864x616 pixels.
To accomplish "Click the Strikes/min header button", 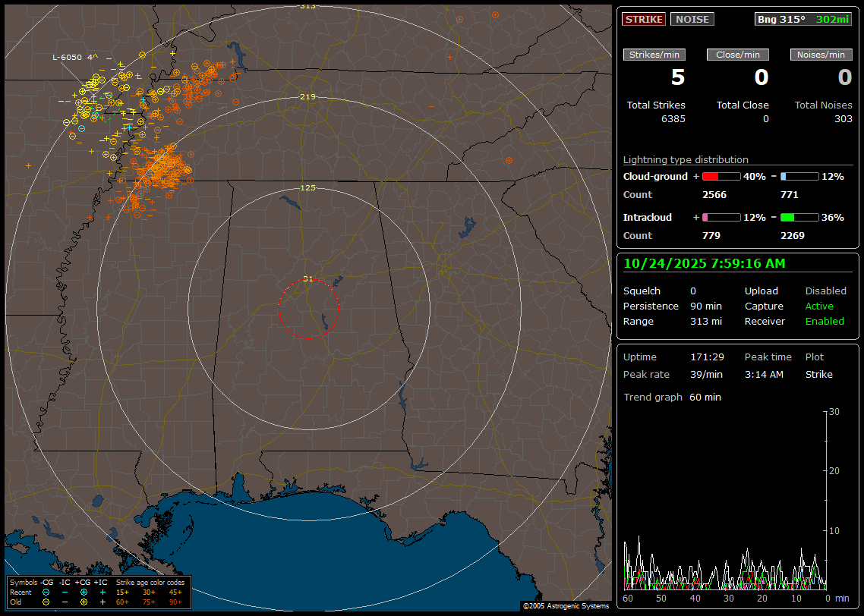I will [654, 55].
